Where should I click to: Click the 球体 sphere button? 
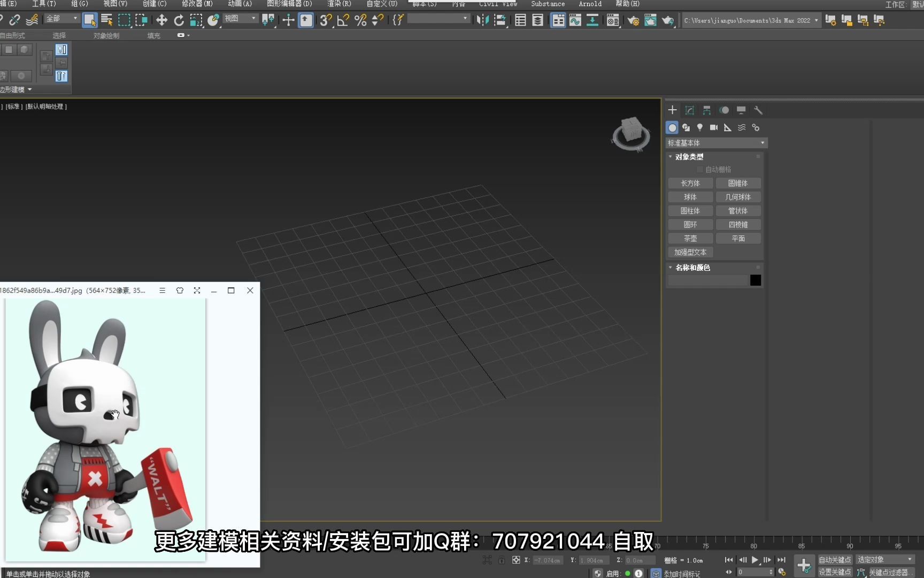[690, 197]
